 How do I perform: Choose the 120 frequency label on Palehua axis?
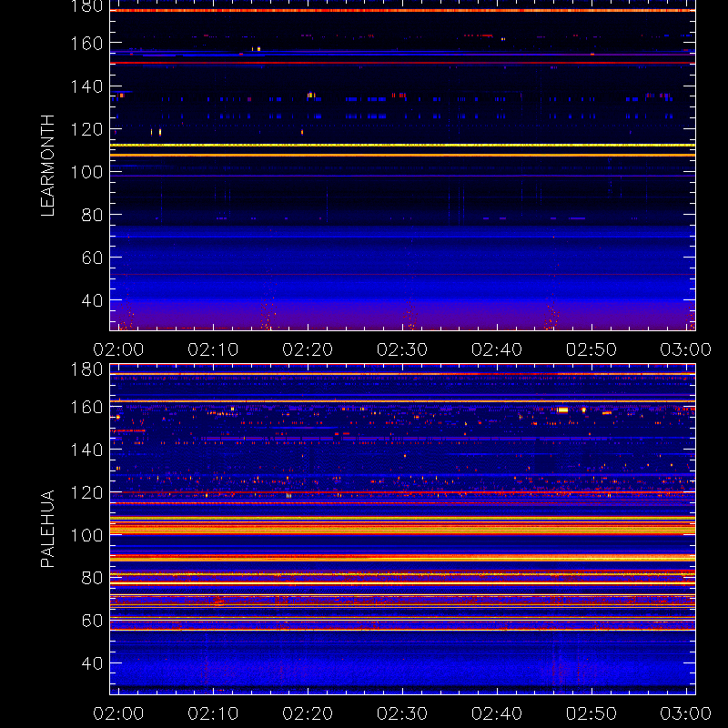point(86,492)
